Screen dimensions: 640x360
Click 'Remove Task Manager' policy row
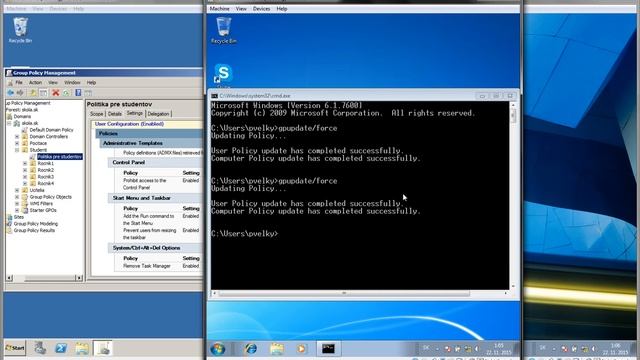[161, 266]
